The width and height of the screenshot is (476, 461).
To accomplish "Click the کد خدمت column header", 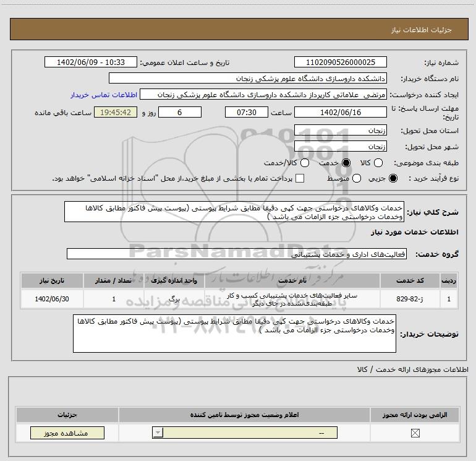I will 410,280.
